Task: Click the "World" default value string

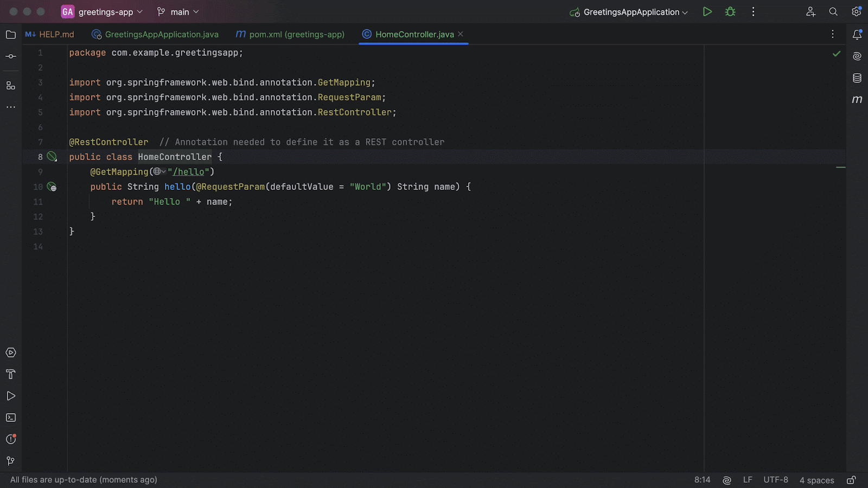Action: [x=368, y=187]
